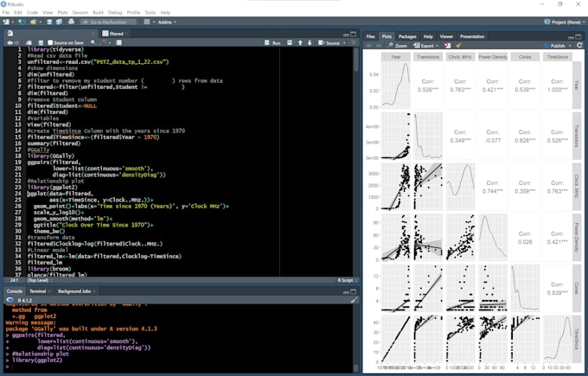Refresh the current plot
The width and height of the screenshot is (588, 376).
click(579, 45)
